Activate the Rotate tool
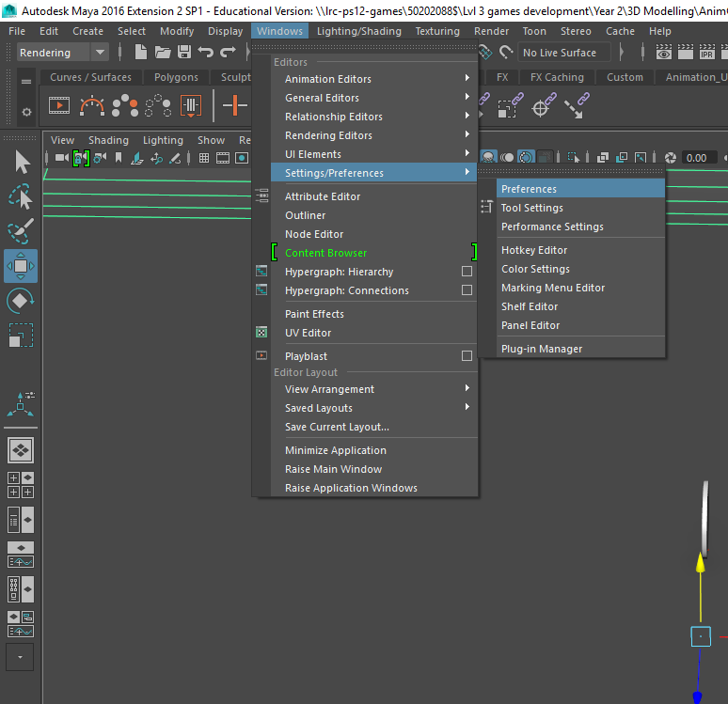The image size is (728, 704). coord(21,300)
